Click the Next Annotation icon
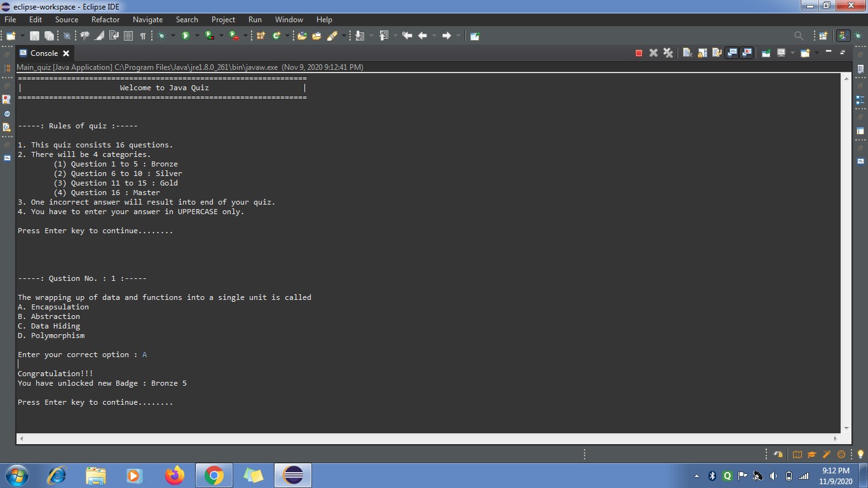 click(x=360, y=36)
